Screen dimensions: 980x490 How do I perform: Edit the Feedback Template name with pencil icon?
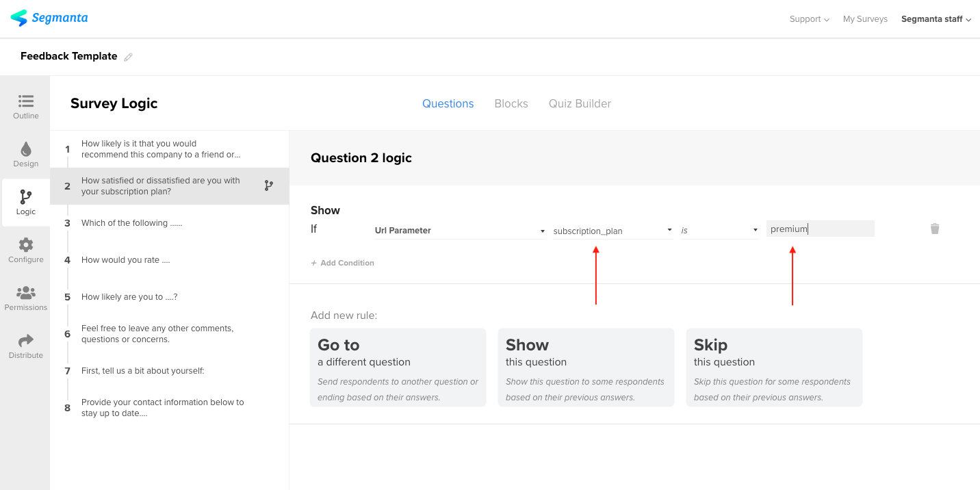click(128, 57)
